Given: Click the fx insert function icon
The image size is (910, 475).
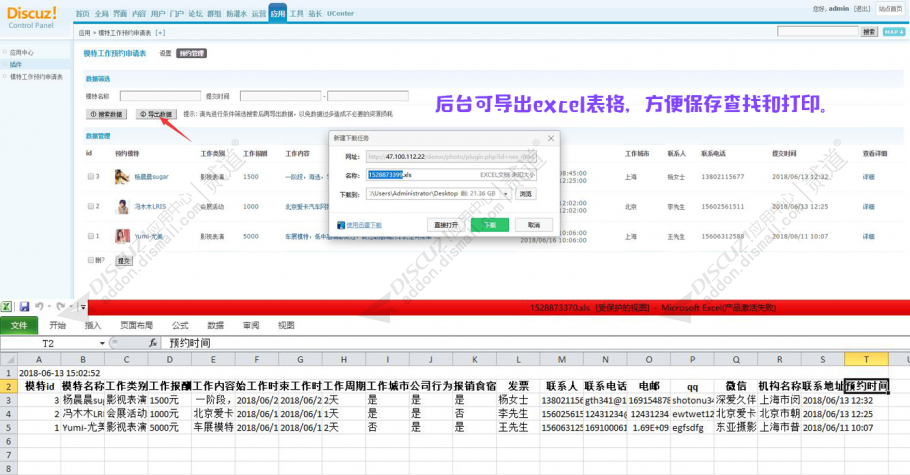Looking at the screenshot, I should (153, 343).
